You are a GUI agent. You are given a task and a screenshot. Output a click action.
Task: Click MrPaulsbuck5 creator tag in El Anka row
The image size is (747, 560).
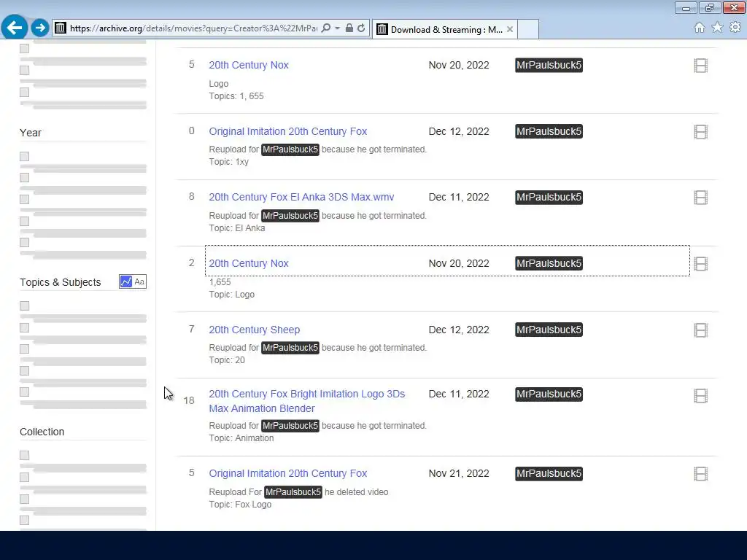549,197
